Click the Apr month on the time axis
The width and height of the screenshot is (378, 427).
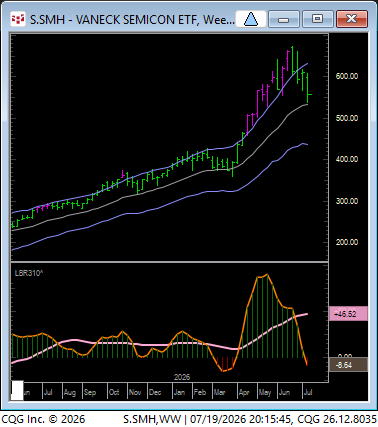coord(244,392)
